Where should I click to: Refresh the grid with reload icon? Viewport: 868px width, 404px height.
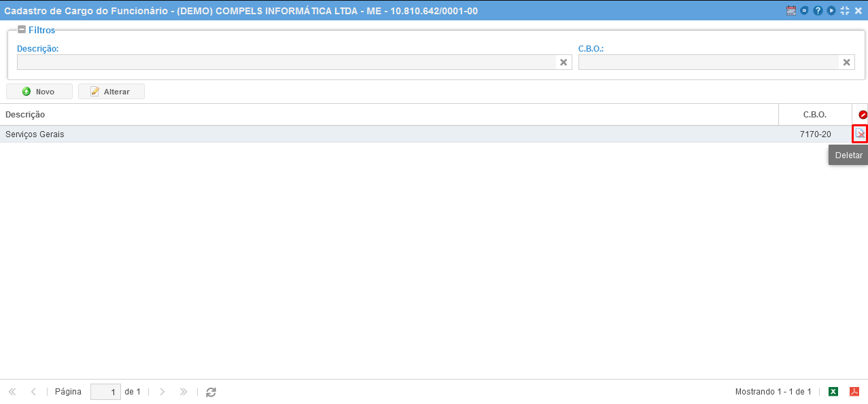pyautogui.click(x=211, y=392)
